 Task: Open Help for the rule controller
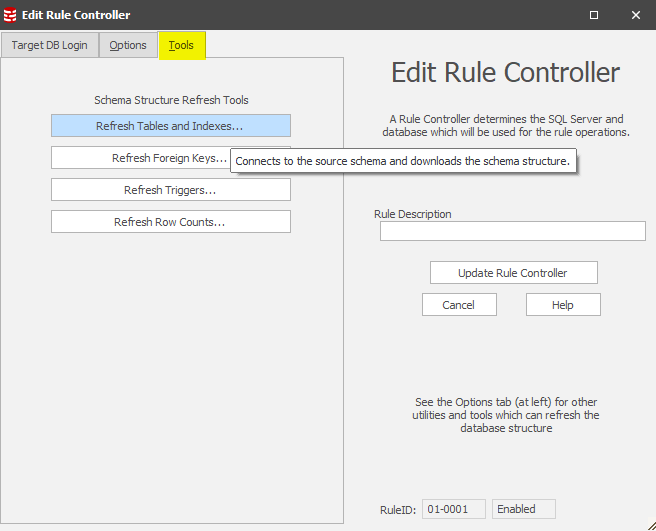[563, 305]
